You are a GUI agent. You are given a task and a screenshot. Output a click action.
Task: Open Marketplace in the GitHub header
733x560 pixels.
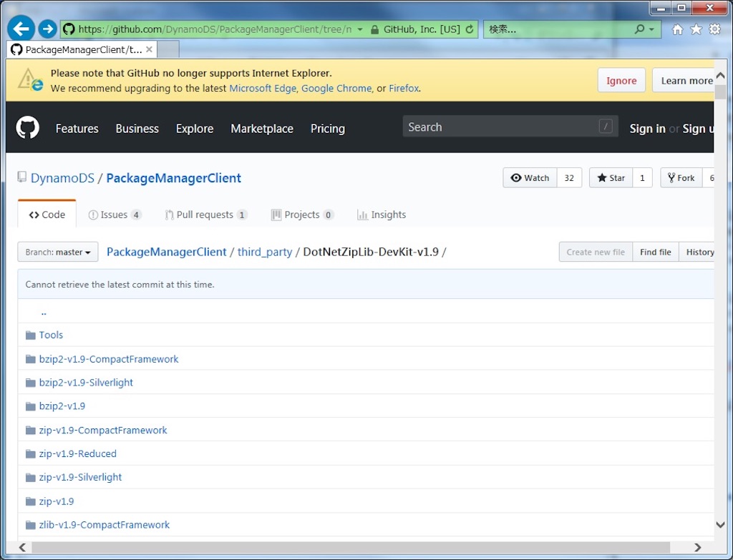tap(262, 129)
